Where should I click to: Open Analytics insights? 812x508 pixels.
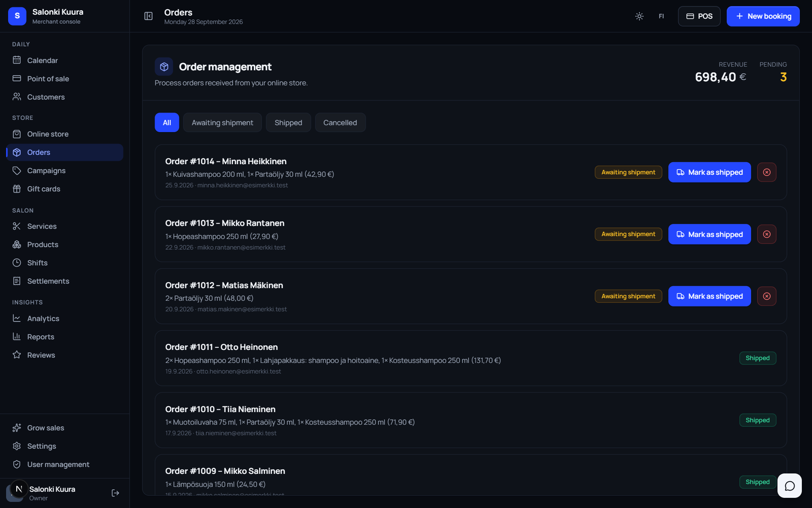[64, 319]
